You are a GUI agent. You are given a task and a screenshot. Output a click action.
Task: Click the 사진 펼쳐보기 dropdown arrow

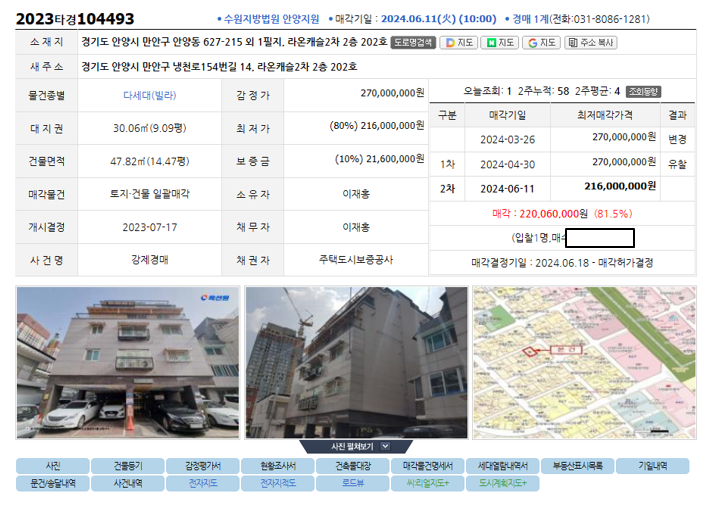point(385,446)
